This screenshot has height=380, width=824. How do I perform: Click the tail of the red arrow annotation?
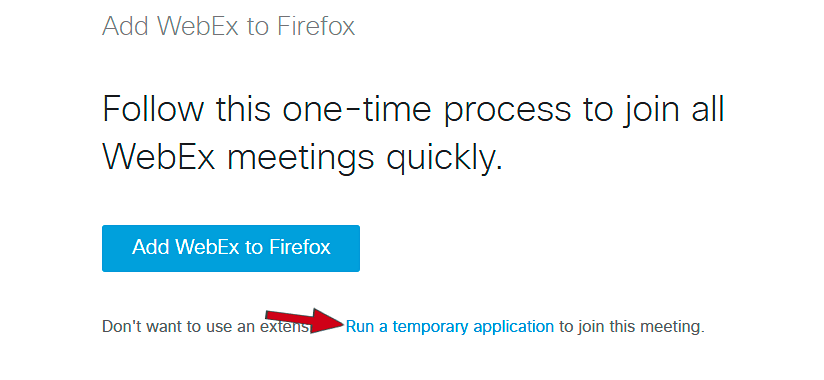coord(279,316)
